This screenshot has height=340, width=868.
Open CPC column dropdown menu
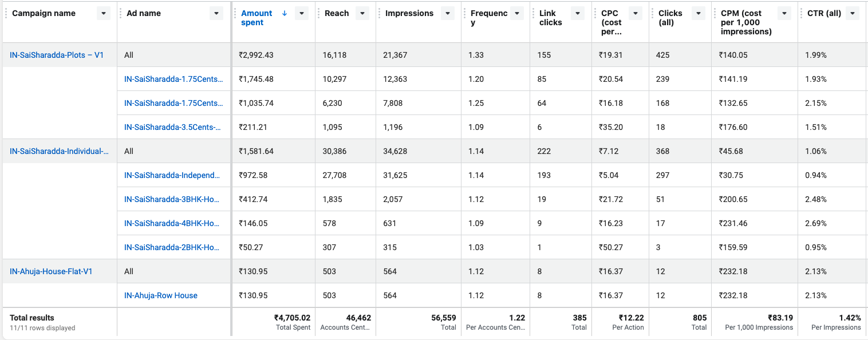pyautogui.click(x=635, y=13)
